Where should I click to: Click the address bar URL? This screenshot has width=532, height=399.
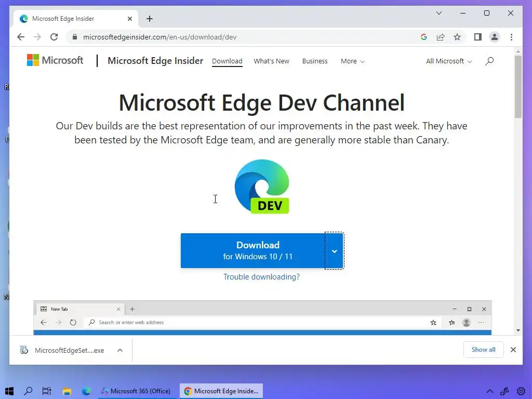coord(160,37)
